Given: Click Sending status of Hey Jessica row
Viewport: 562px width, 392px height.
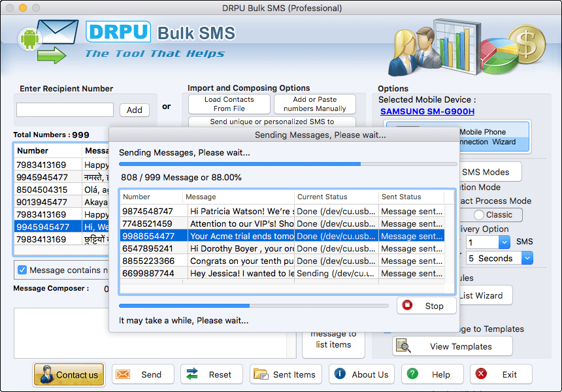Looking at the screenshot, I should click(336, 273).
